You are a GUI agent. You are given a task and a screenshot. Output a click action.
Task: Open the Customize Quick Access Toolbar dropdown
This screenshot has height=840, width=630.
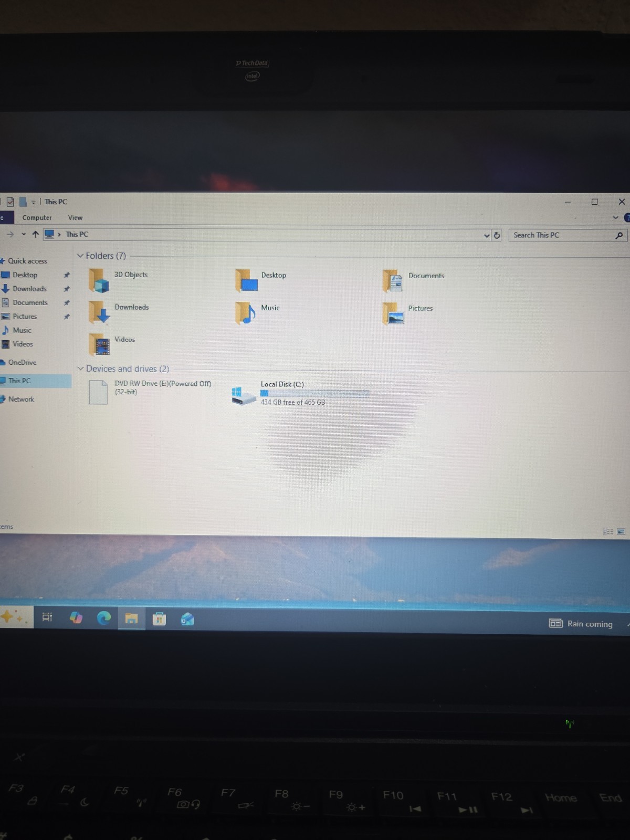33,202
